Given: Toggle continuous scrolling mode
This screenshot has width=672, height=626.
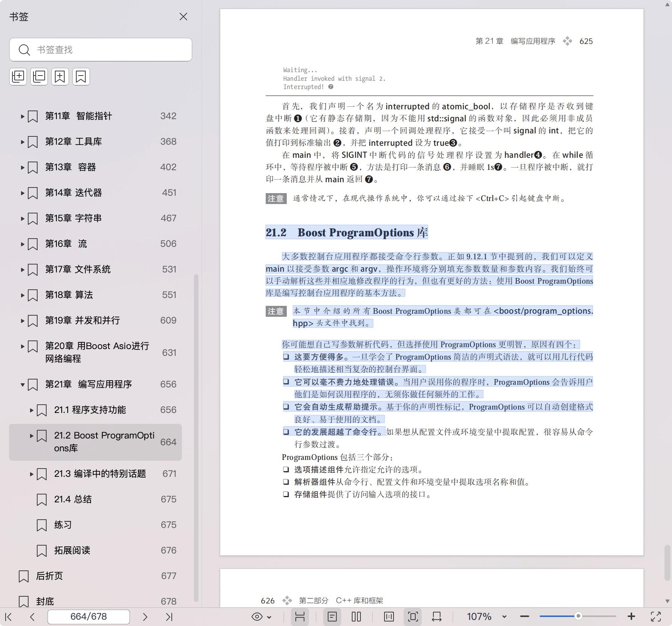Looking at the screenshot, I should tap(300, 617).
